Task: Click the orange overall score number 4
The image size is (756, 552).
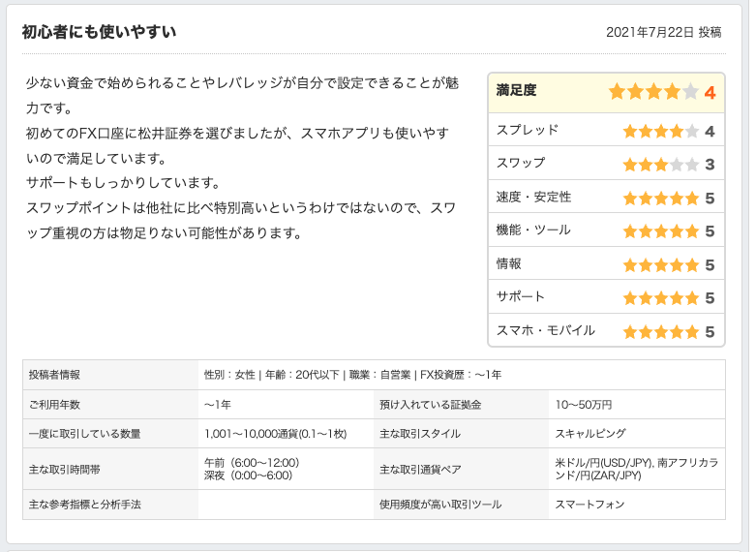Action: (x=710, y=93)
